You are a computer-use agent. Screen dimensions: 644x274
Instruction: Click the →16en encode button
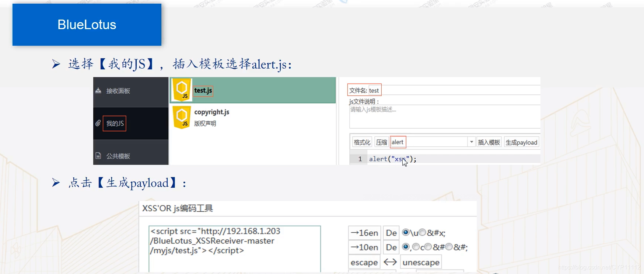tap(364, 233)
